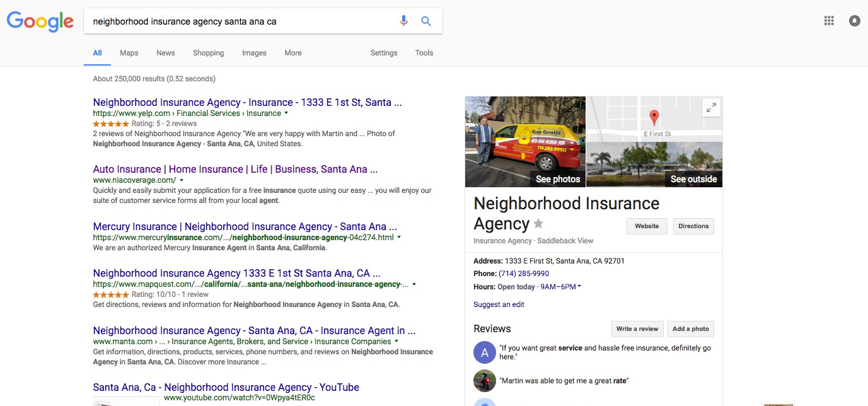
Task: Click the Reviews heading
Action: (x=492, y=328)
